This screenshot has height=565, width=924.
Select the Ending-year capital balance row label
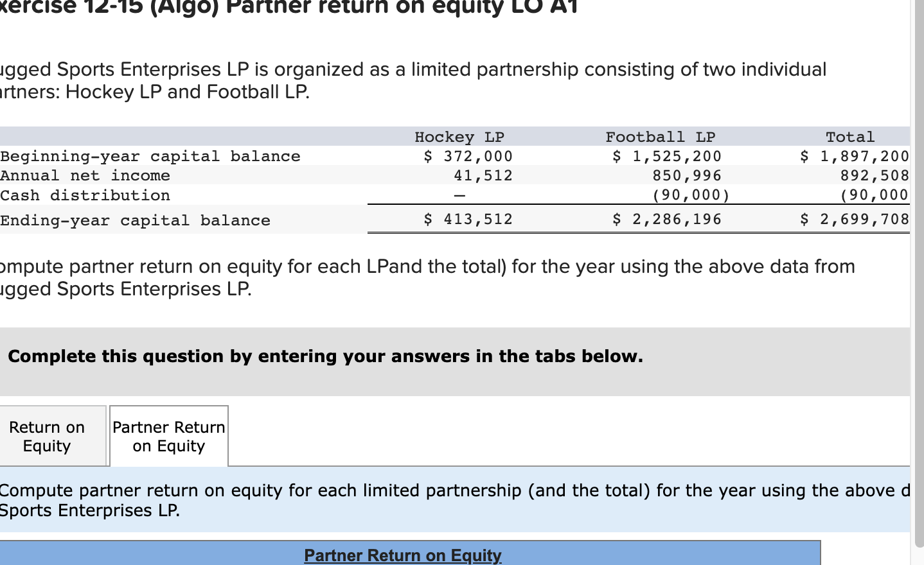click(135, 220)
